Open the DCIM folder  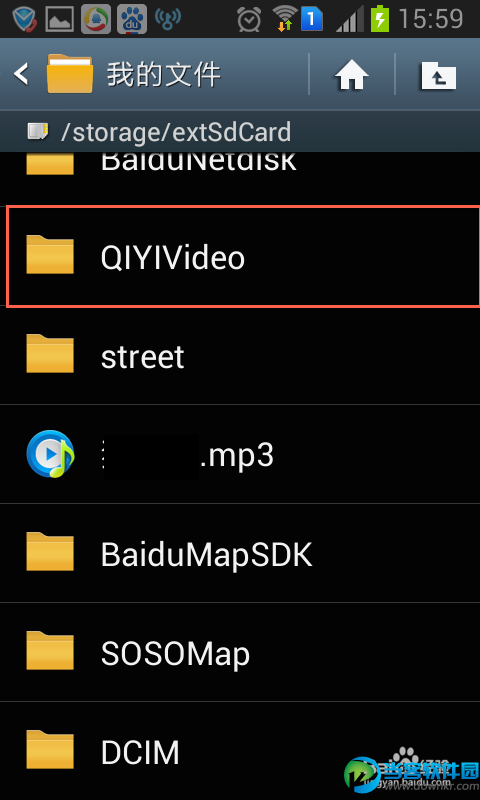(x=240, y=751)
